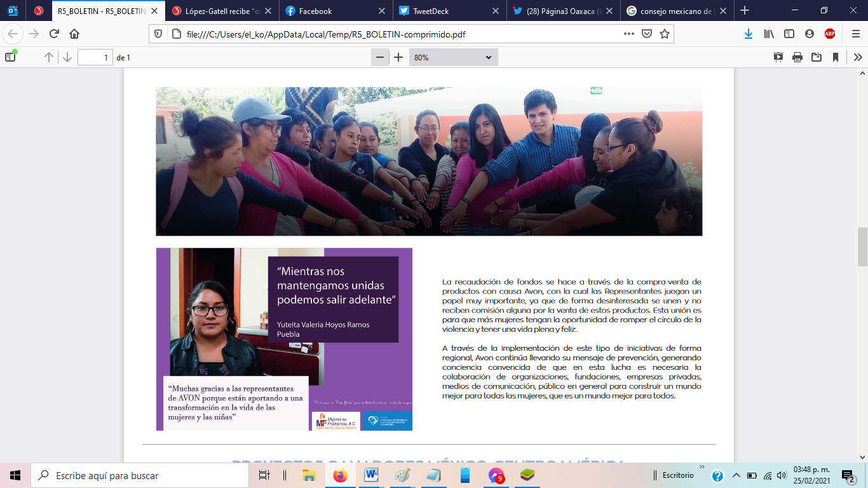The image size is (868, 488).
Task: Switch to PDF presentation mode
Action: [x=778, y=57]
